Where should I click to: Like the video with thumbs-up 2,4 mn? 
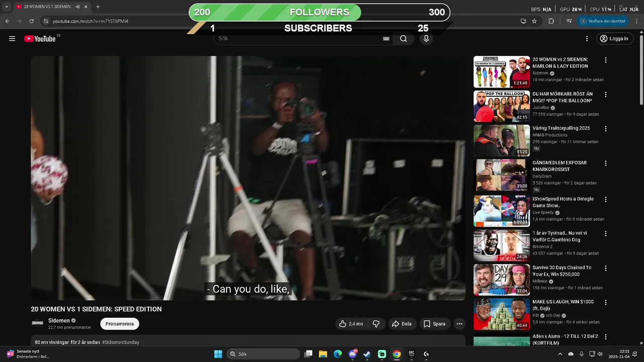click(x=351, y=324)
